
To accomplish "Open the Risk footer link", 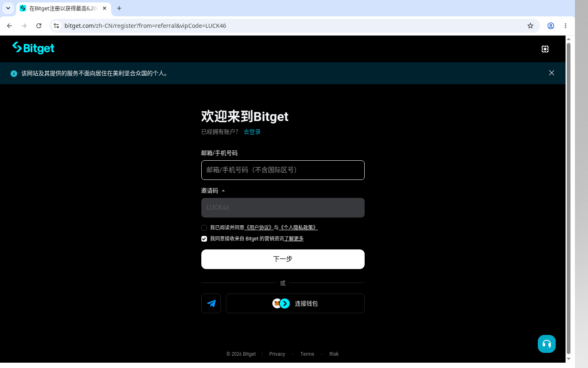I will point(334,354).
